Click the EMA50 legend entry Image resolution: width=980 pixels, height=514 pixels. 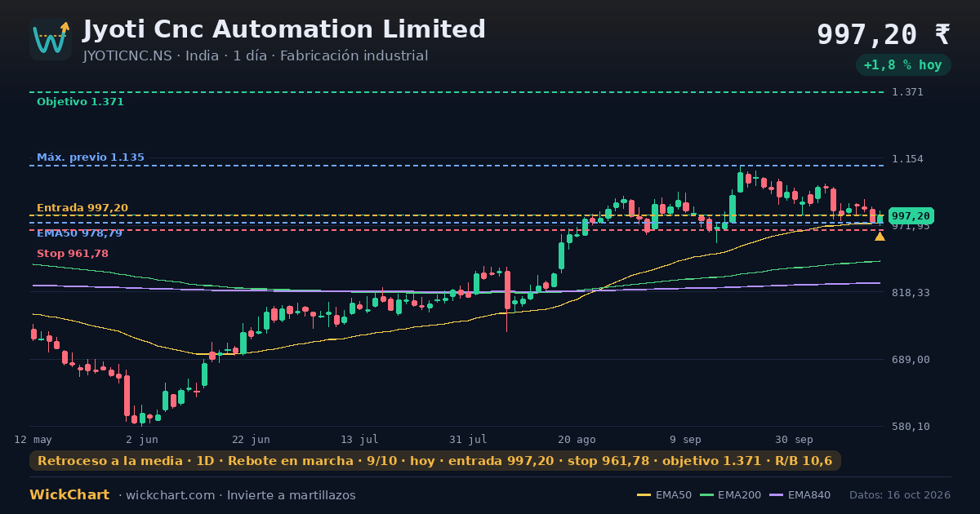[x=664, y=495]
